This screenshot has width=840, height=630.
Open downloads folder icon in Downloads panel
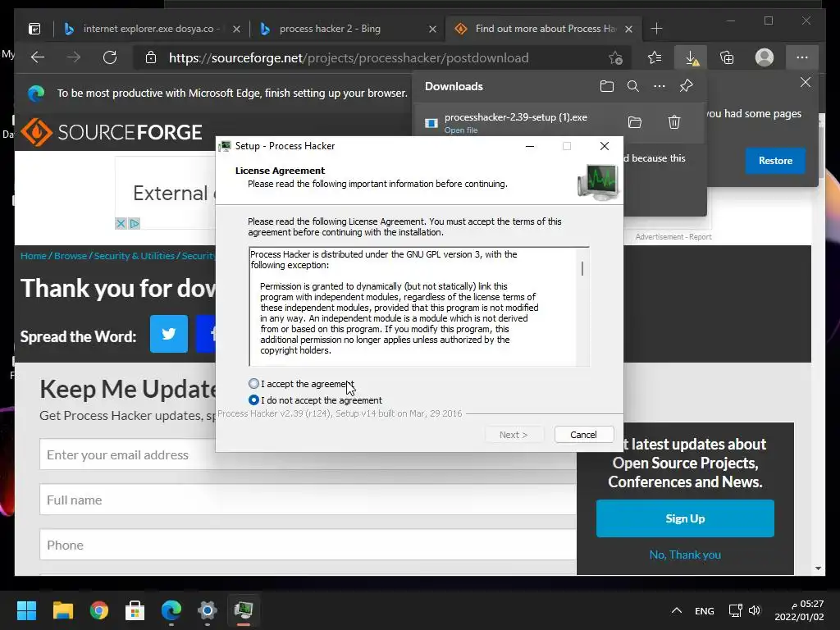tap(606, 86)
